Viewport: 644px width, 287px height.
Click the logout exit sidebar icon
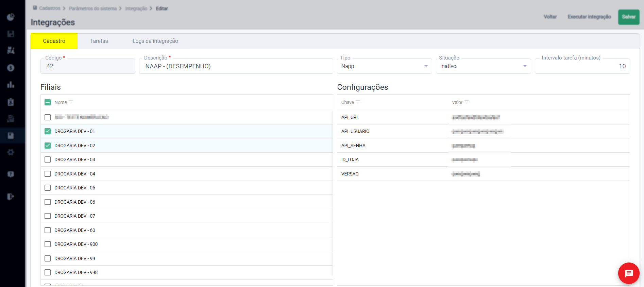click(11, 197)
